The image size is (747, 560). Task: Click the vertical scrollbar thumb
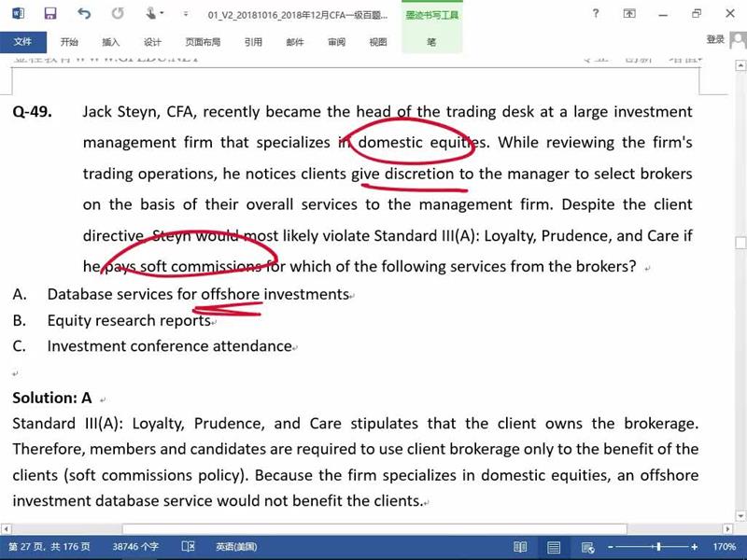740,243
